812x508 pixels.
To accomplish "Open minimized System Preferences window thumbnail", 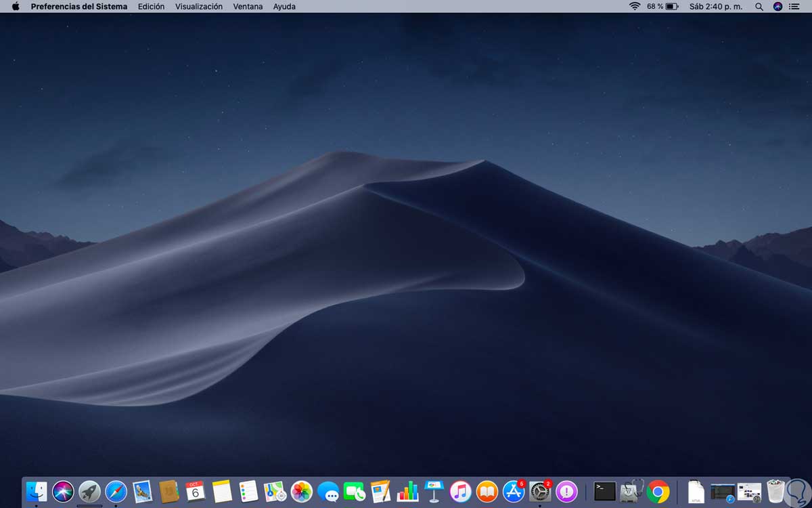I will pyautogui.click(x=749, y=492).
